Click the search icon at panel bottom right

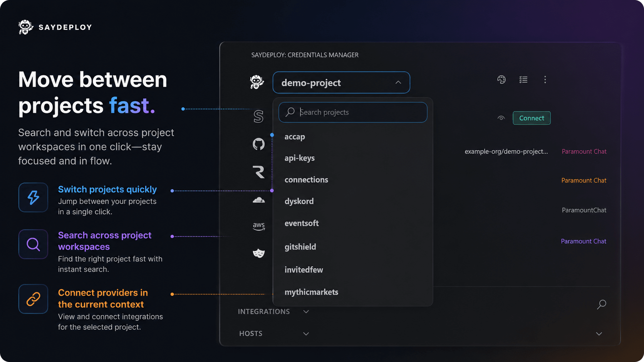point(601,304)
